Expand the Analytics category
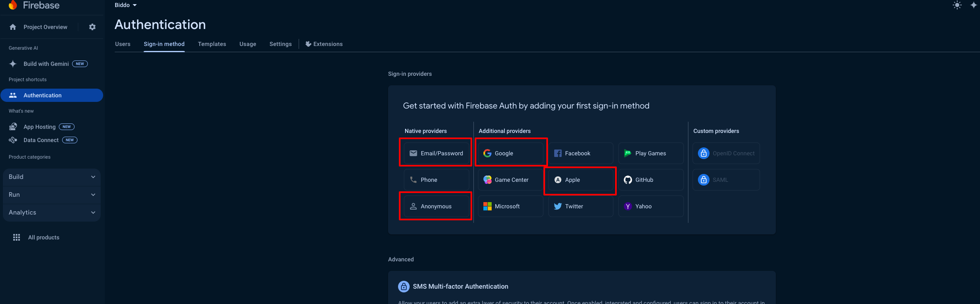This screenshot has width=980, height=304. (52, 212)
